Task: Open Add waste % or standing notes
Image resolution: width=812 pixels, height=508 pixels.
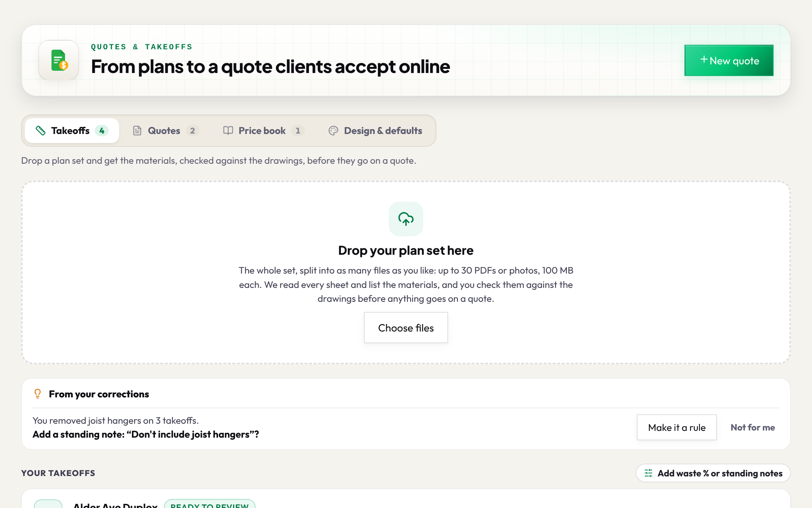Action: (x=713, y=473)
